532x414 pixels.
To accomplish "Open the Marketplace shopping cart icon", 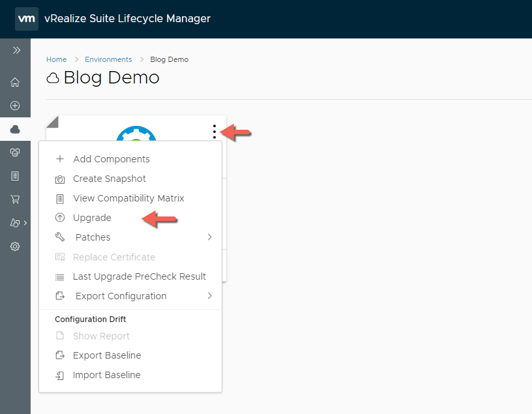I will click(x=14, y=199).
